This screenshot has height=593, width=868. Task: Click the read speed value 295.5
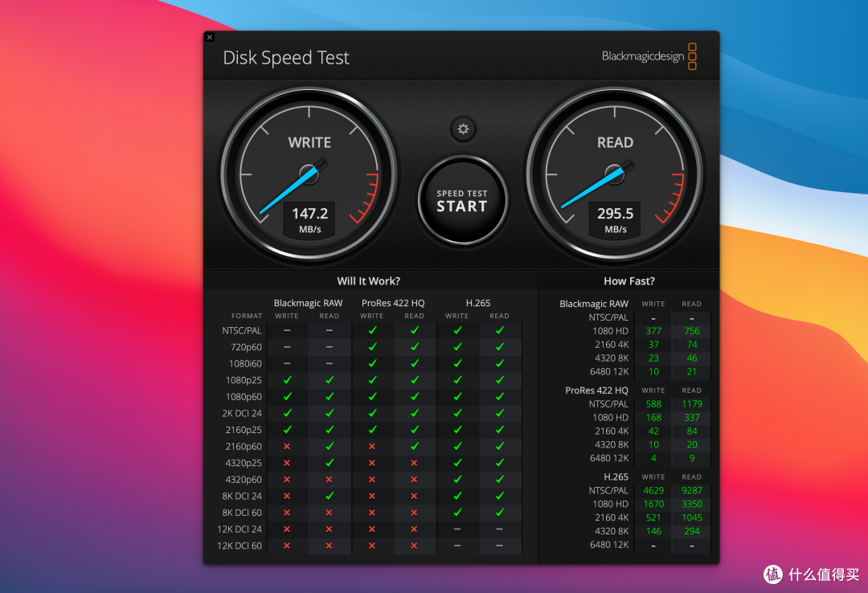[615, 213]
